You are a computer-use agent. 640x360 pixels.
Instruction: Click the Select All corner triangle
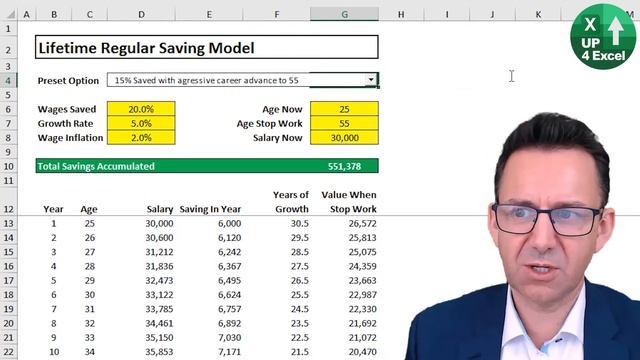click(11, 15)
